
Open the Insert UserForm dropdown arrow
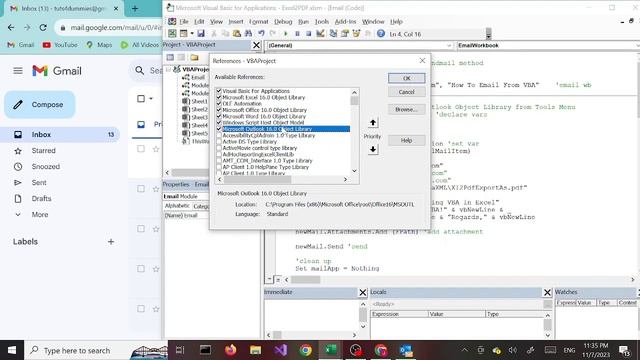[x=191, y=33]
